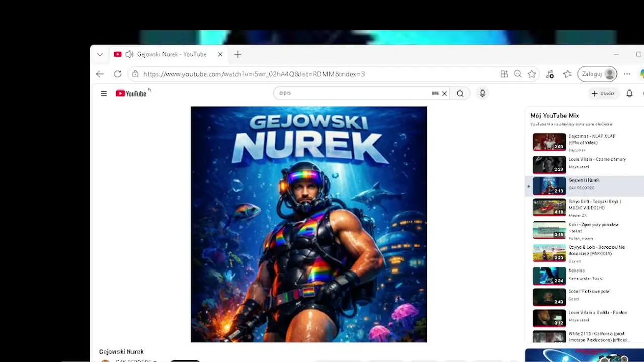The width and height of the screenshot is (644, 362).
Task: Click the "Dajczman - KLAP KLAP" title text
Action: tap(592, 139)
